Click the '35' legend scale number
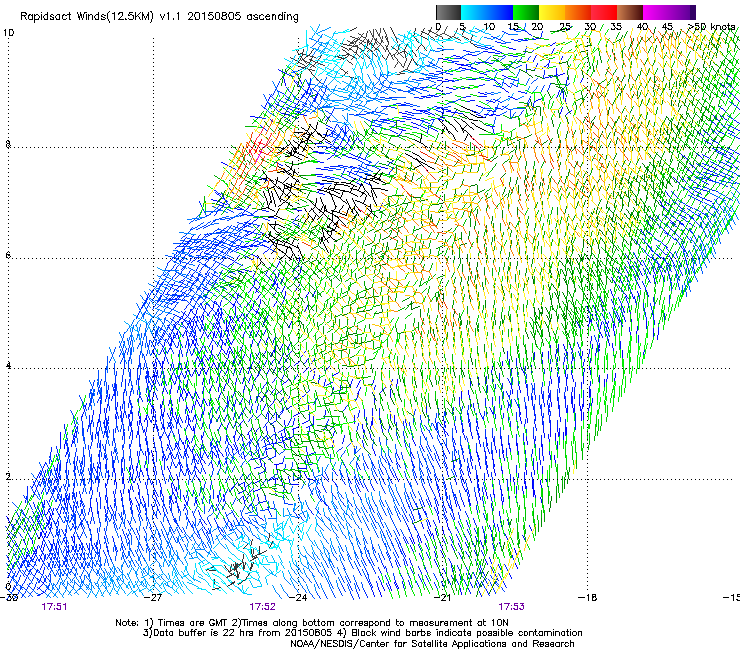740x650 pixels. coord(616,27)
